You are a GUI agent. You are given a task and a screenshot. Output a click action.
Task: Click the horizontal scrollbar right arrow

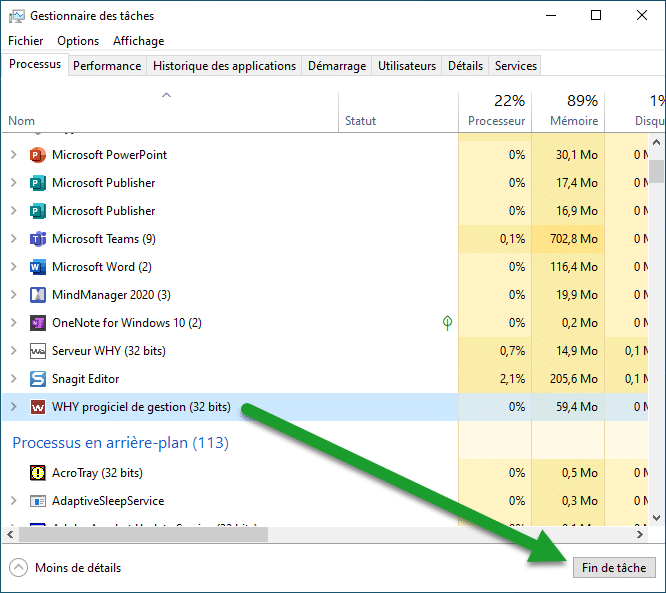(640, 535)
